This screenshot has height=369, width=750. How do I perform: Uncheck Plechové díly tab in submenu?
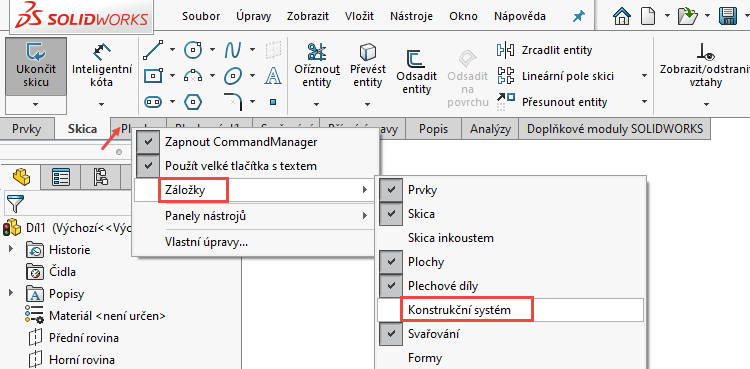[511, 286]
